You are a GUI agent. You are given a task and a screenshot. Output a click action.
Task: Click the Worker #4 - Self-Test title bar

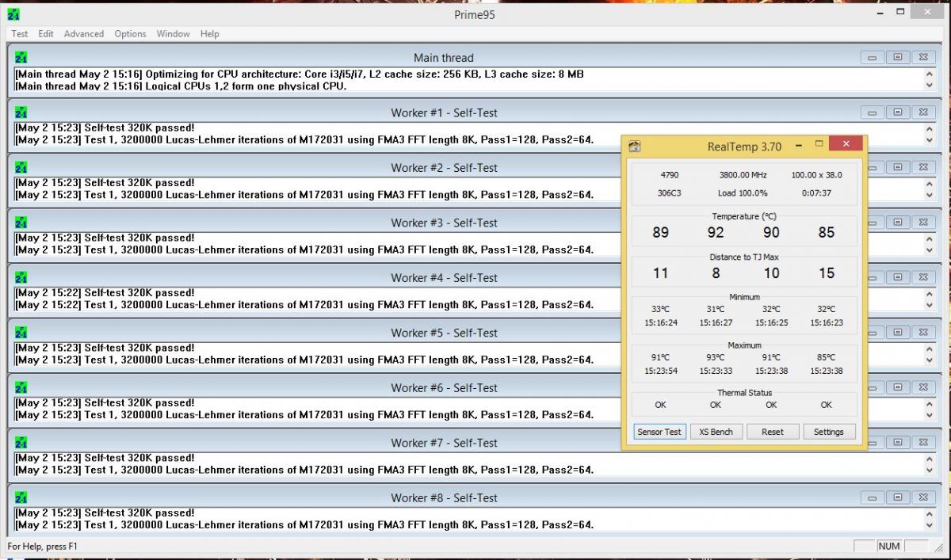point(444,278)
